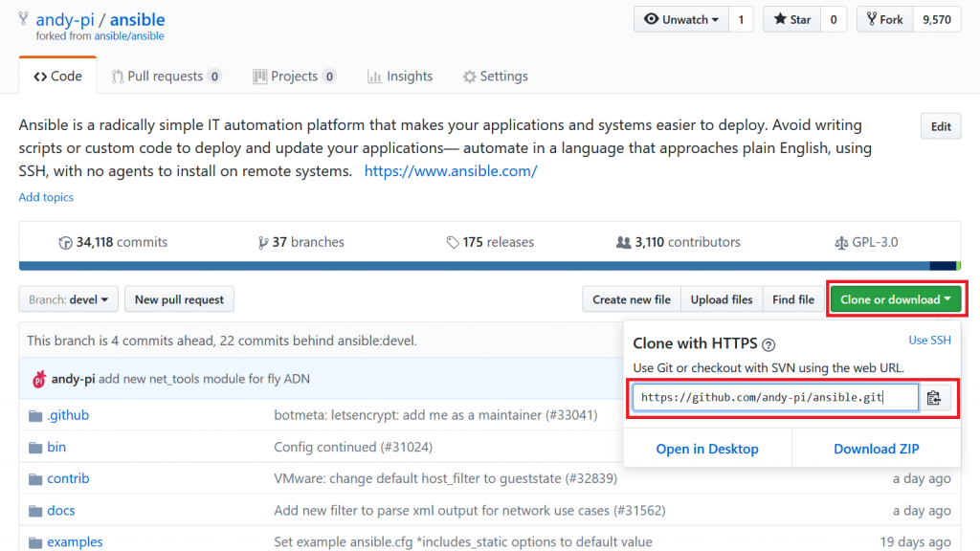This screenshot has width=980, height=551.
Task: Open commit 'VMware: change default host_filter'
Action: 445,479
